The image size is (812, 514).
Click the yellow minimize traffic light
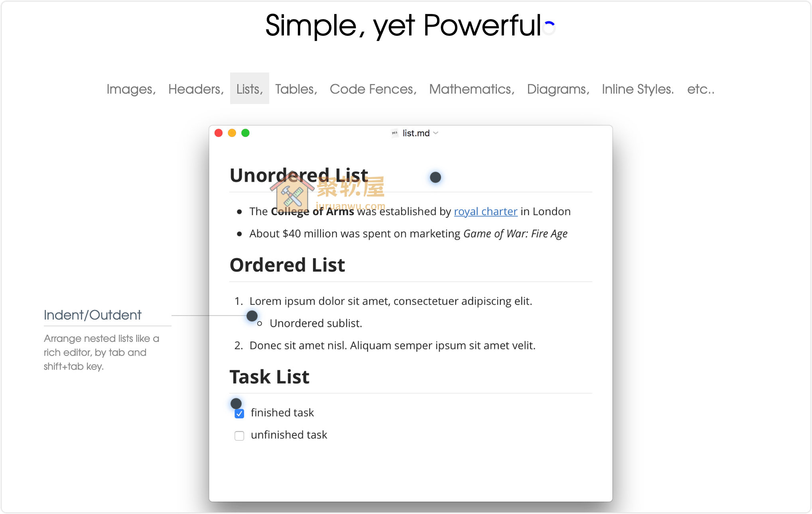232,133
